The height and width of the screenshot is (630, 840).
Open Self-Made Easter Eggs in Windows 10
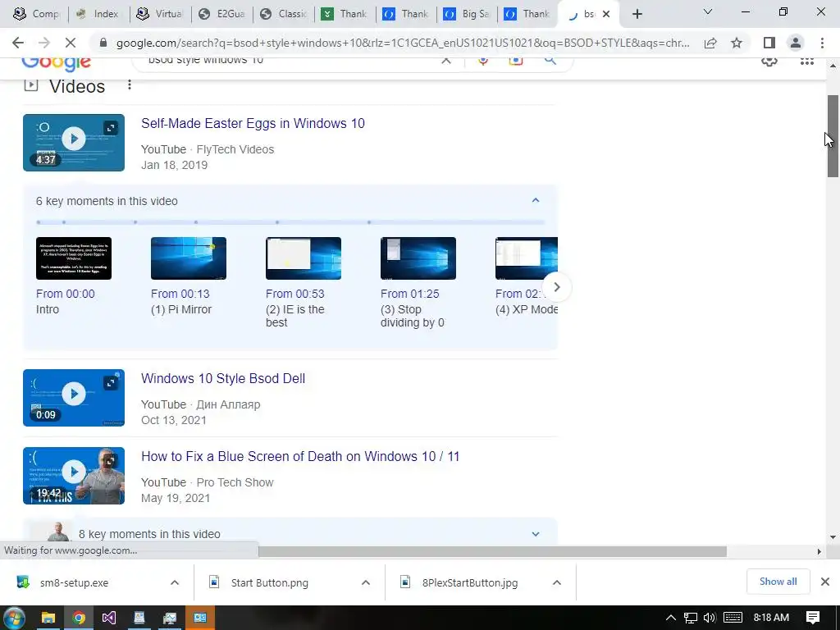pos(253,123)
